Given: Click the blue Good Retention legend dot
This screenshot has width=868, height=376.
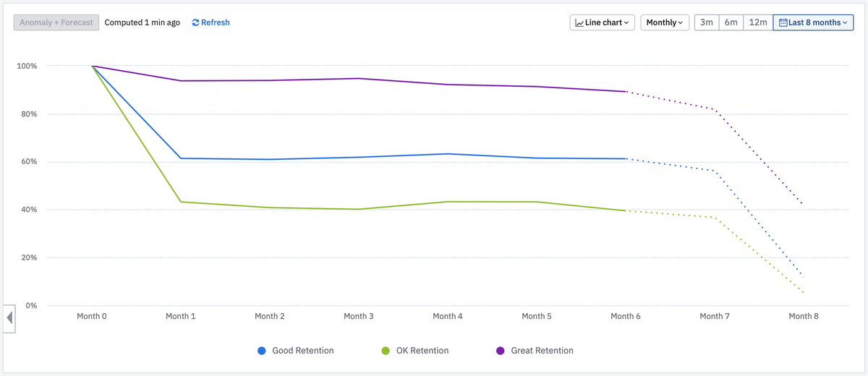Looking at the screenshot, I should 262,351.
